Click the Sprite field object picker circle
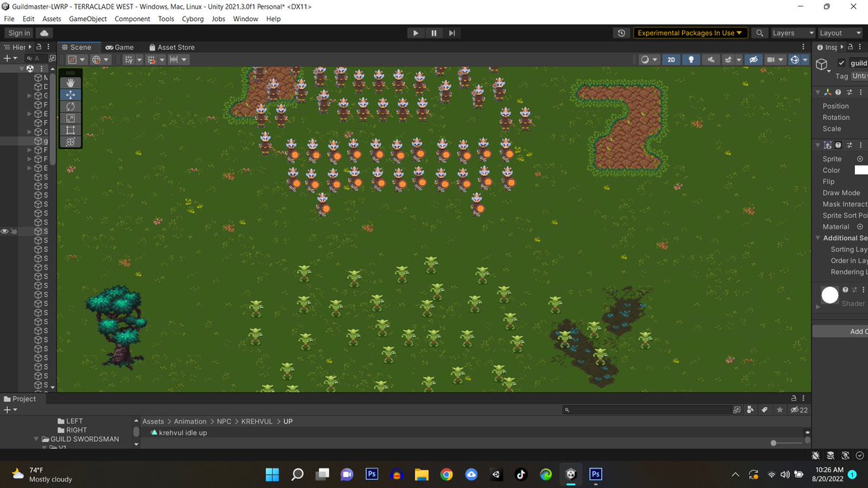Screen dimensions: 868x488 (x=860, y=159)
